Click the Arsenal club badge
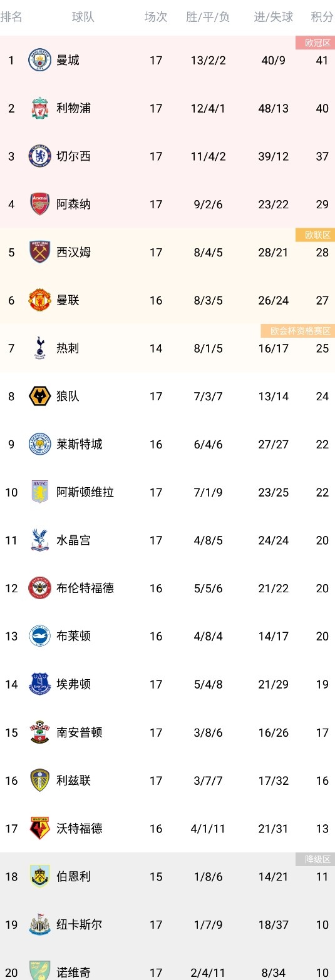This screenshot has height=980, width=335. click(40, 205)
